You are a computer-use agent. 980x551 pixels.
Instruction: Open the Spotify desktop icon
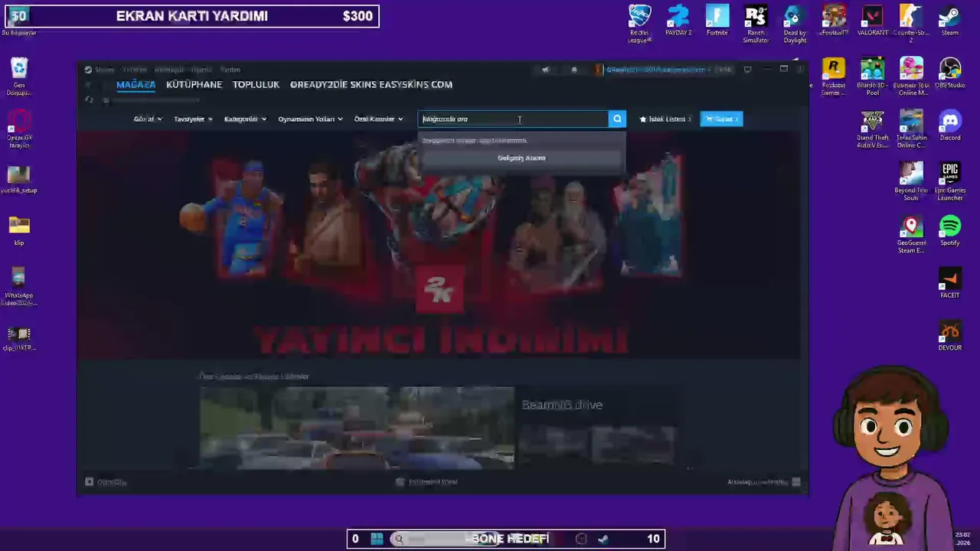(x=950, y=231)
